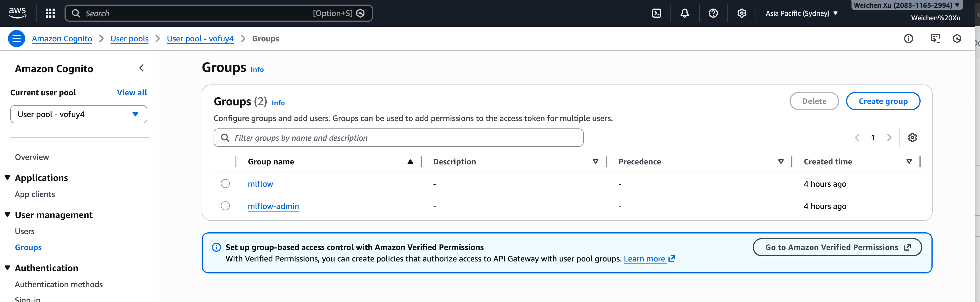The height and width of the screenshot is (302, 980).
Task: Open the groups table preferences gear
Action: tap(913, 137)
